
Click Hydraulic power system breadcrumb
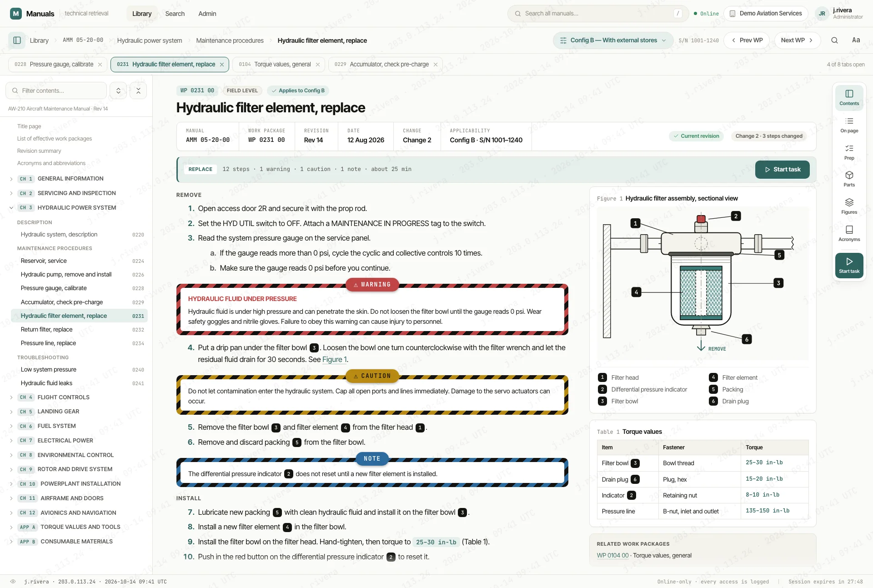150,40
